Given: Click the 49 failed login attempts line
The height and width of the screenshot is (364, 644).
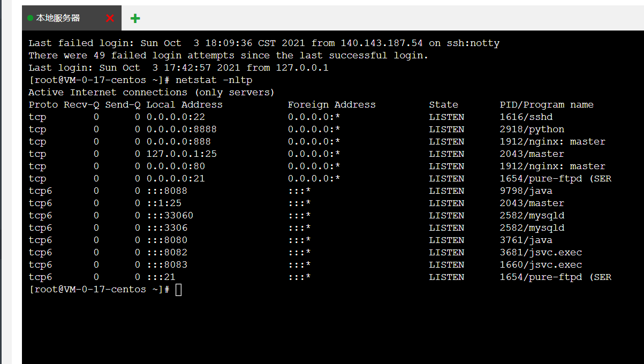Looking at the screenshot, I should [229, 56].
